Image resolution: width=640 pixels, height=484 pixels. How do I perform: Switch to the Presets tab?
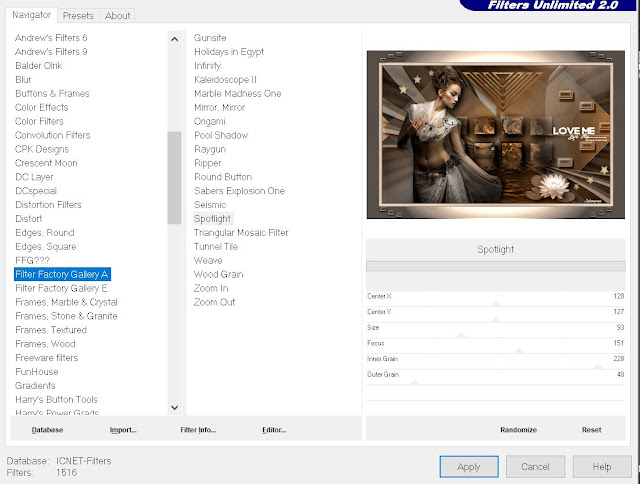78,16
